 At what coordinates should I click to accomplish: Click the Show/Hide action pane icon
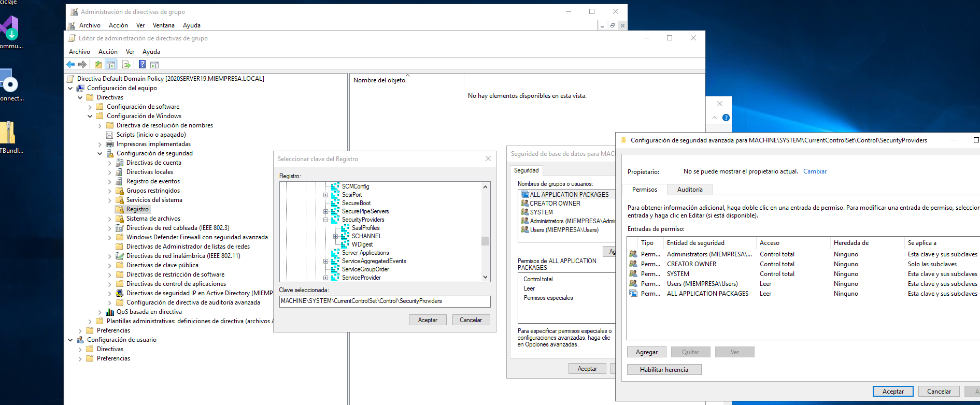coord(154,65)
